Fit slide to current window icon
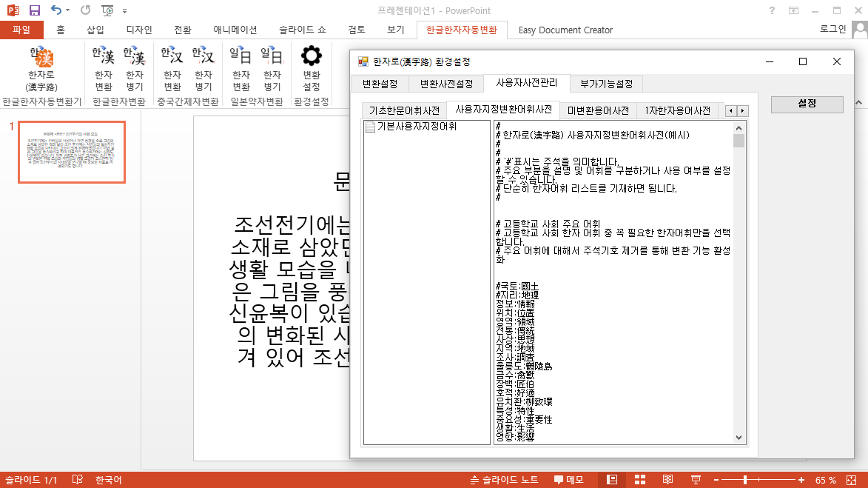 click(x=853, y=480)
